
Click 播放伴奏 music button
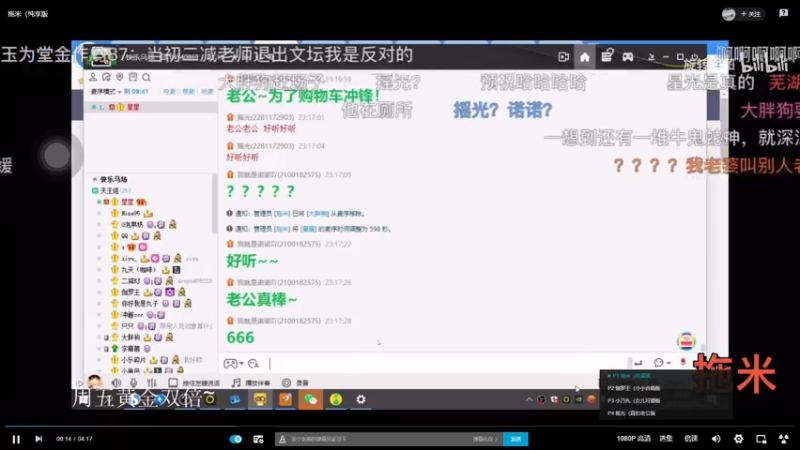tap(251, 383)
